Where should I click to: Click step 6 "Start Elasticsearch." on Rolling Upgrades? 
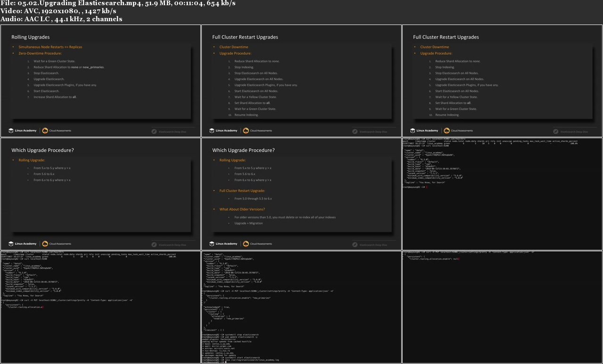tap(47, 91)
